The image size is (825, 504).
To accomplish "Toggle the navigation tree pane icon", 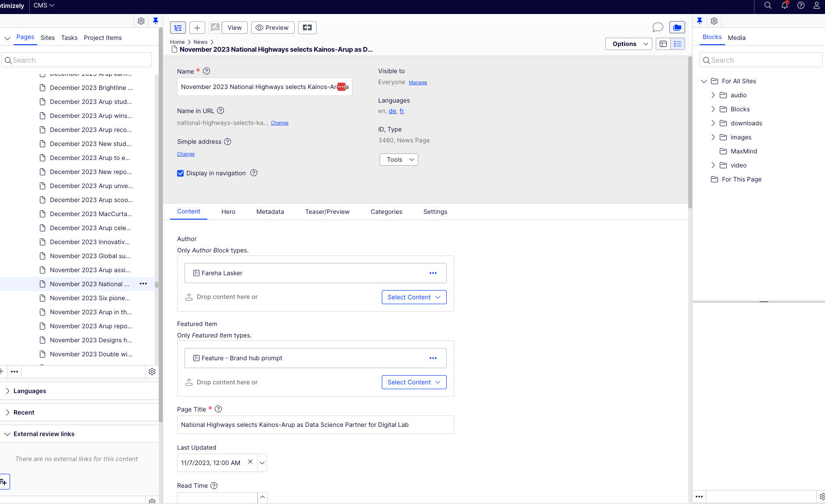I will click(x=178, y=28).
